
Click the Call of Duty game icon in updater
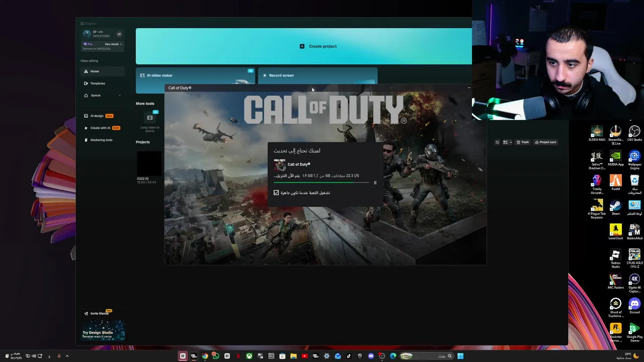pos(279,165)
